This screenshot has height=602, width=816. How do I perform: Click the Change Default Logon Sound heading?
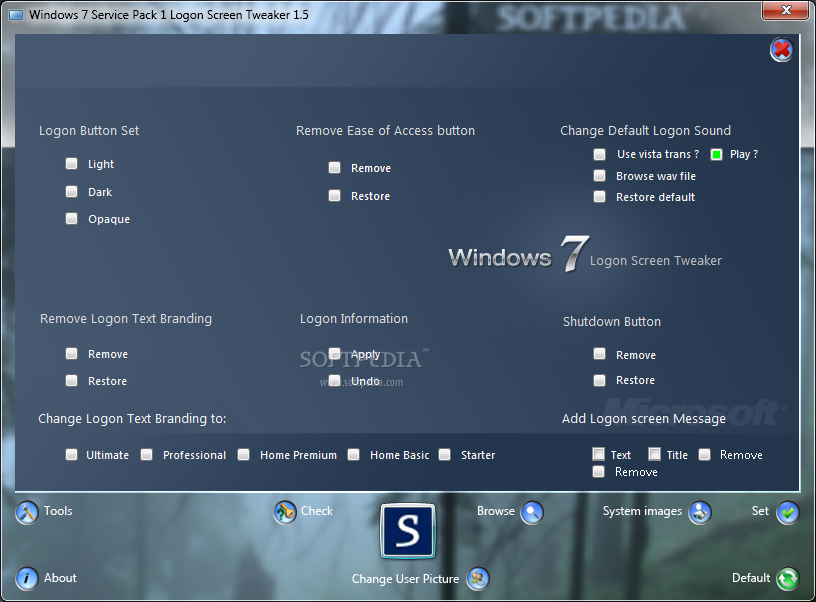pos(645,131)
